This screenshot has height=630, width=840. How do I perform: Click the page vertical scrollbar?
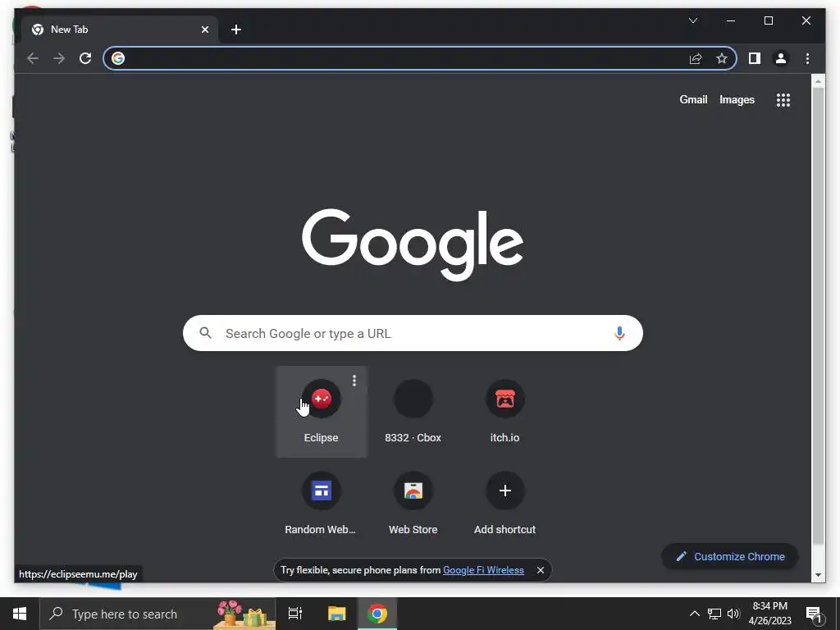click(818, 316)
